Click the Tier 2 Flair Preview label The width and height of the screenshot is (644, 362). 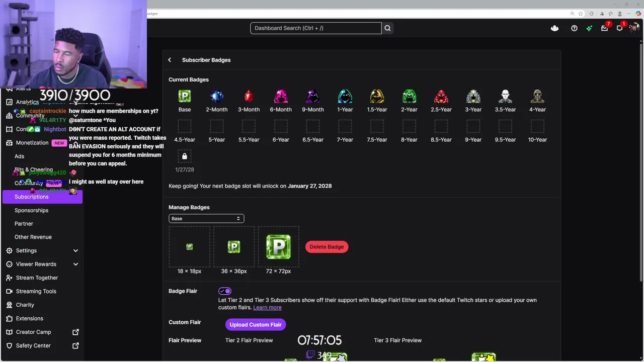point(249,340)
